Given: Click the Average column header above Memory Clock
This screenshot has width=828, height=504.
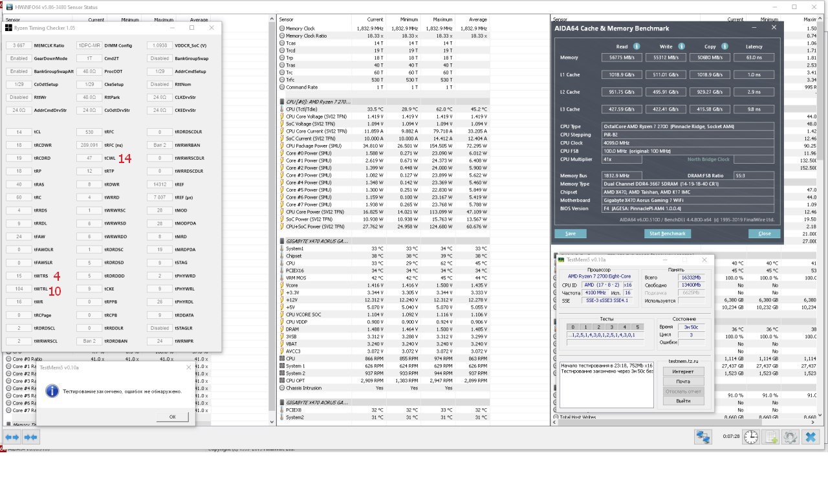Looking at the screenshot, I should 478,20.
